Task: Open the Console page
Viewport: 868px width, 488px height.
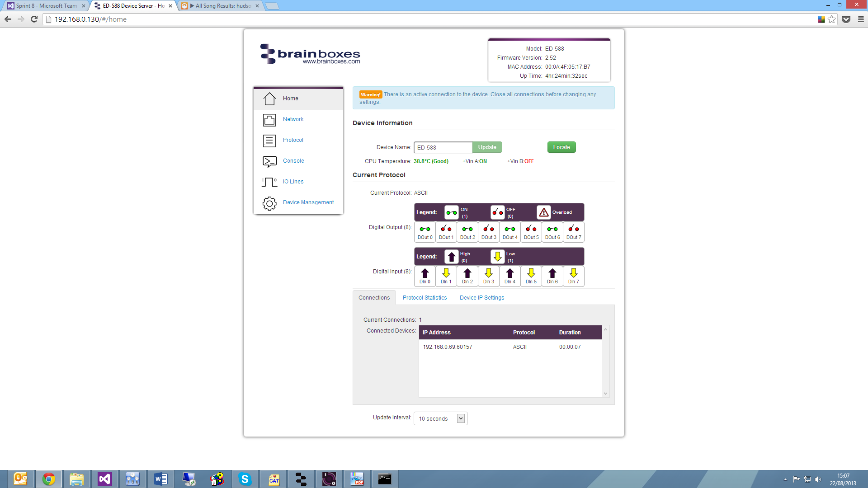Action: (293, 160)
